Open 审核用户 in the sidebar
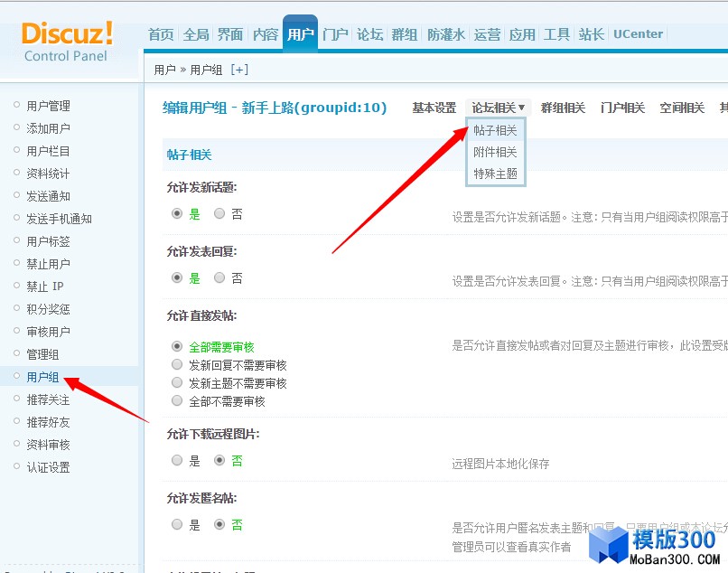728x573 pixels. pyautogui.click(x=48, y=332)
